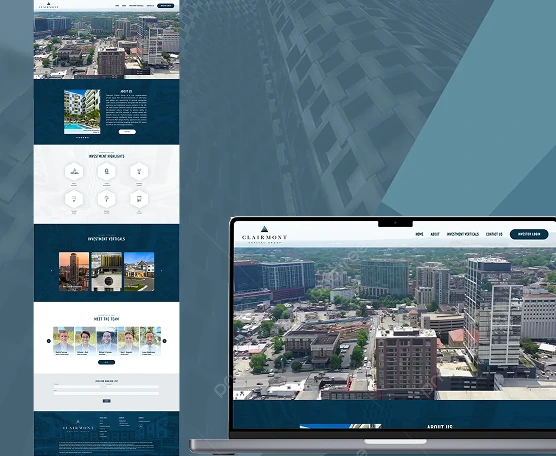Open the second team member photo card

point(85,341)
